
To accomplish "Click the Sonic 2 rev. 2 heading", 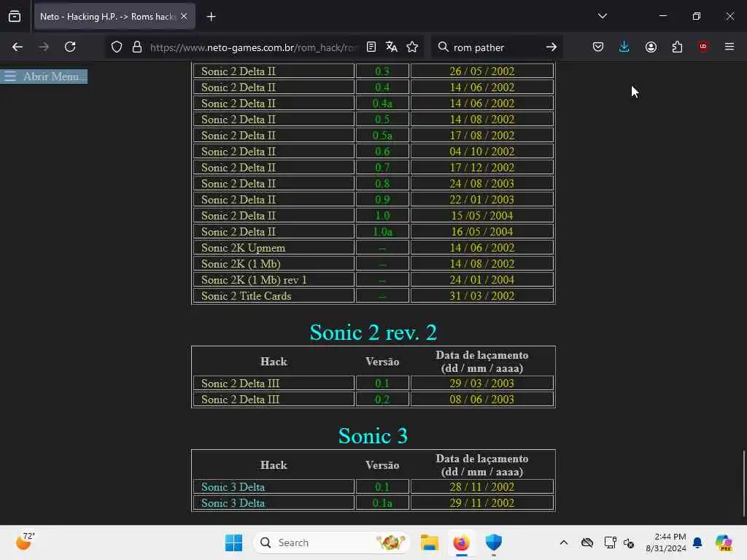I will [x=373, y=332].
